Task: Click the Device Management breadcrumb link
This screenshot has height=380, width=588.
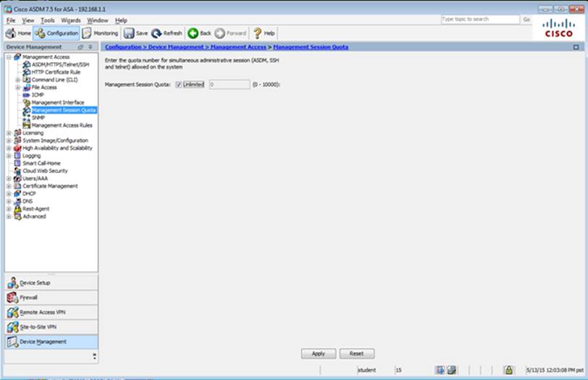Action: 169,47
